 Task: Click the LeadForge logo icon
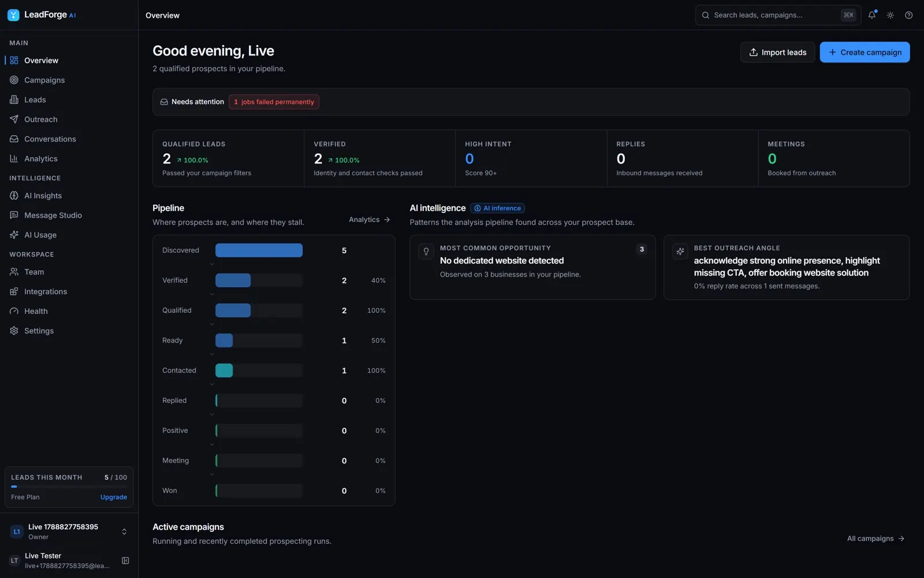(13, 15)
